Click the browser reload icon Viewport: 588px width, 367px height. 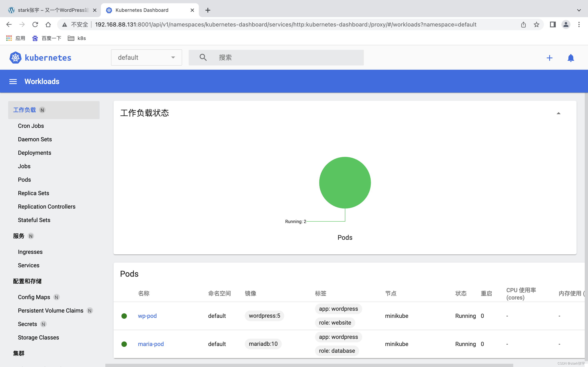coord(35,24)
